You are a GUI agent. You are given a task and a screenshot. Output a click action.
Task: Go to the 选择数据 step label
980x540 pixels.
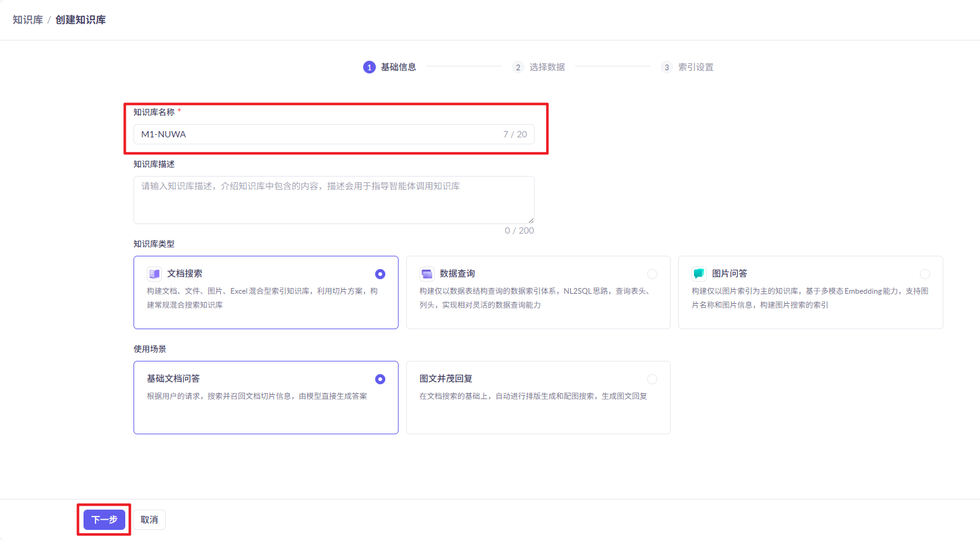[x=547, y=67]
